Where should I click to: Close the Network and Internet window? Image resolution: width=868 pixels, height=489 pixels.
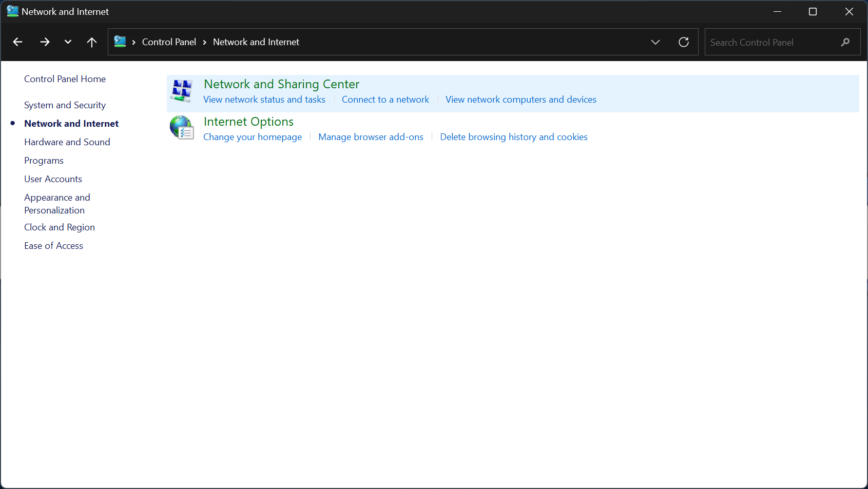pos(849,11)
